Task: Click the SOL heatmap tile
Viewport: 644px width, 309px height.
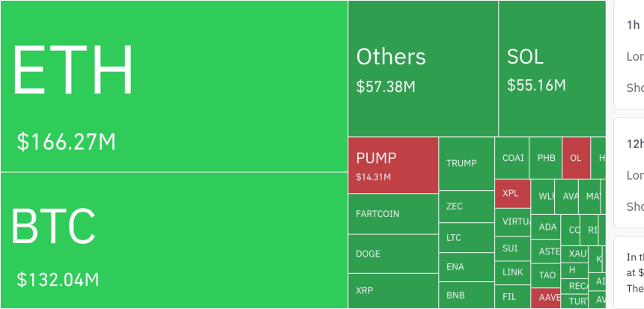Action: click(x=552, y=69)
